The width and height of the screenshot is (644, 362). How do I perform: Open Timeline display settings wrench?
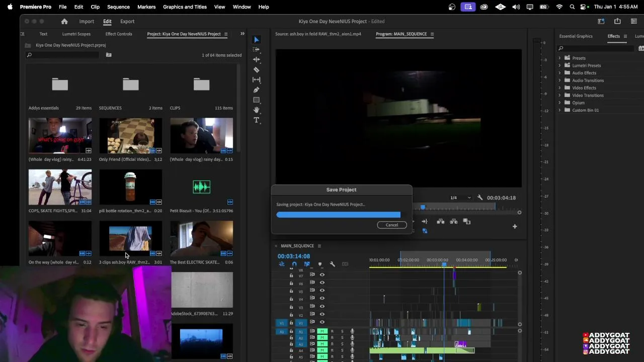point(332,264)
